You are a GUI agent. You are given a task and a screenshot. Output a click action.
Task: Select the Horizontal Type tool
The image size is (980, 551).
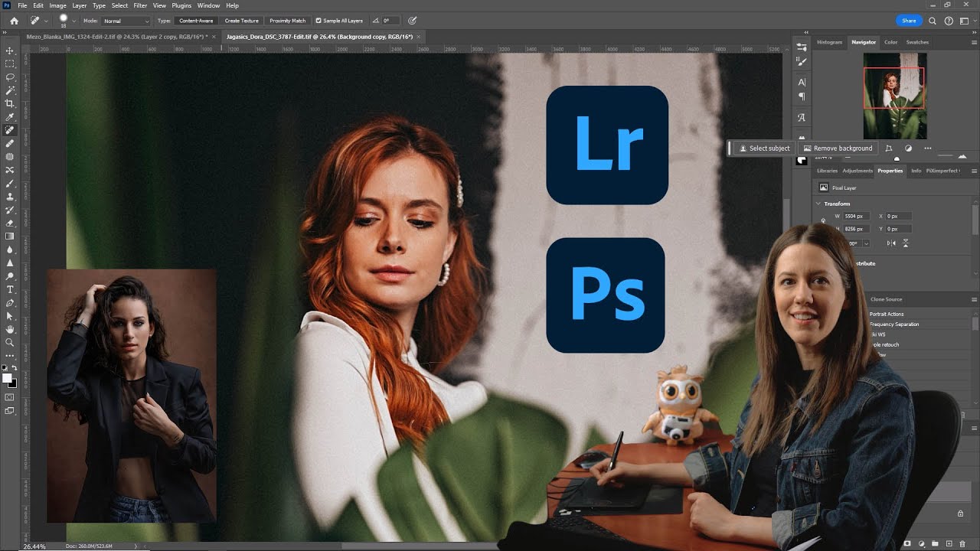10,289
